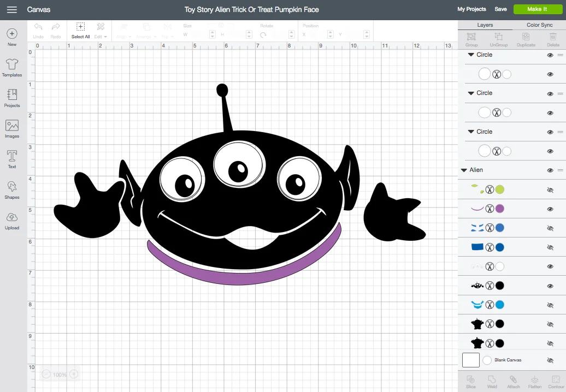The height and width of the screenshot is (392, 566).
Task: Click the Height size input field
Action: click(x=236, y=34)
